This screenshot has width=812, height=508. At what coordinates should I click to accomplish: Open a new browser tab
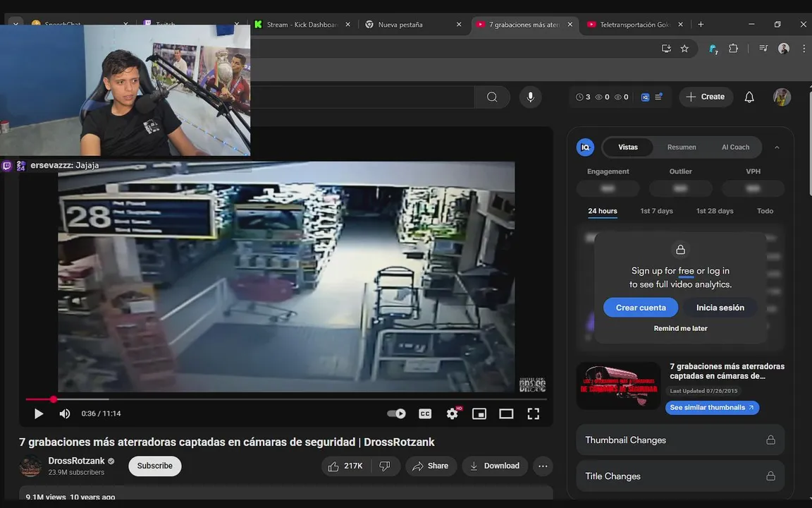(701, 25)
